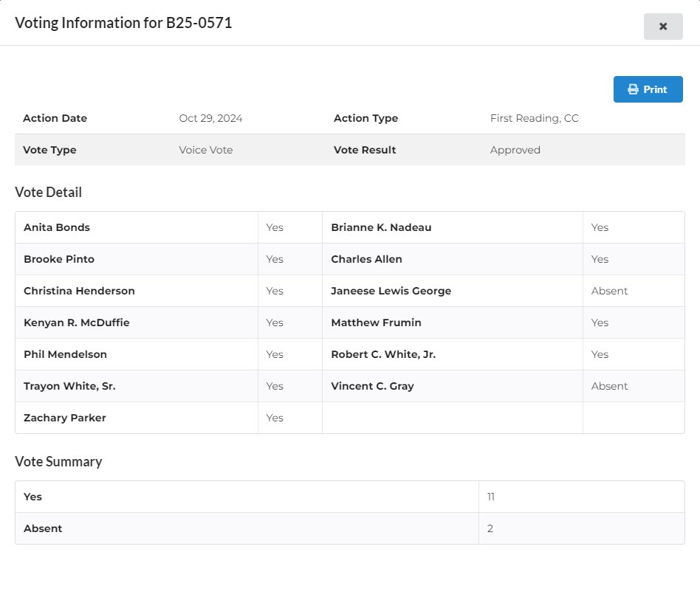Select the name 'Brooke Pinto'
This screenshot has width=700, height=614.
point(59,259)
